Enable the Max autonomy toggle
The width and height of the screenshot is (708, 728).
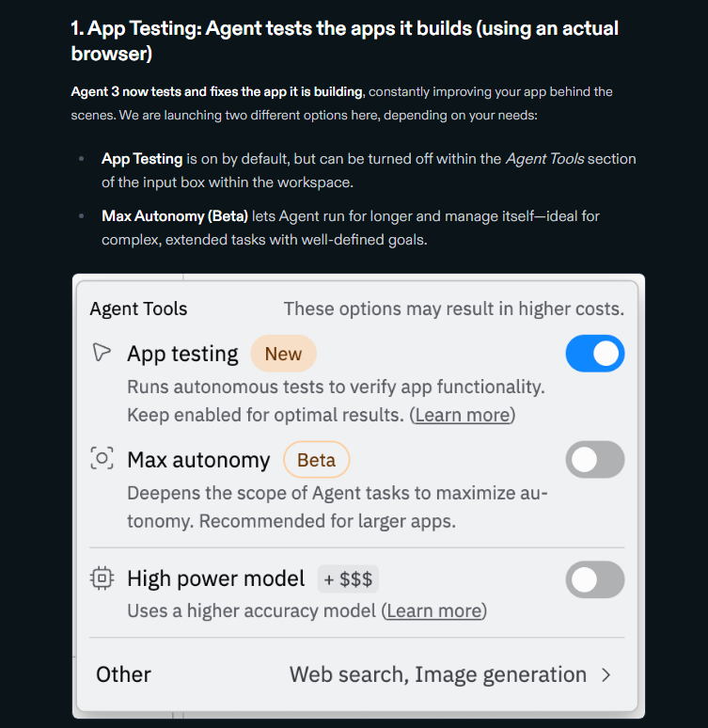pos(594,460)
